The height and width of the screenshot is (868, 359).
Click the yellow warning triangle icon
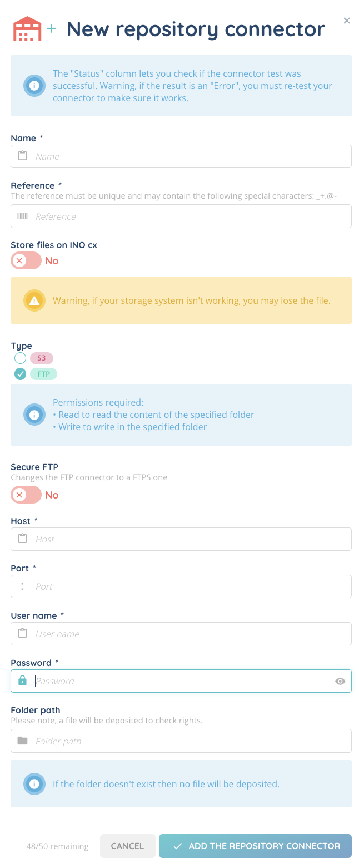pos(34,300)
